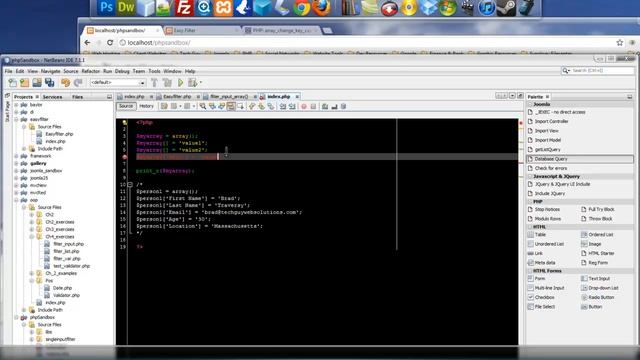640x360 pixels.
Task: Select Import Controller palette item
Action: (x=551, y=122)
